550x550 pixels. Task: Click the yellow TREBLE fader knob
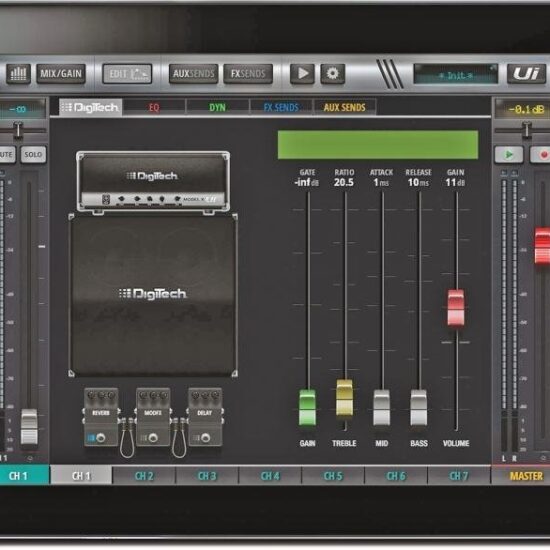click(344, 398)
